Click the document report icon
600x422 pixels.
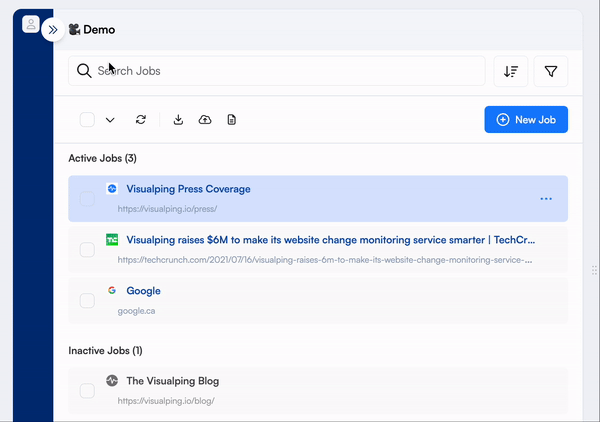[x=232, y=120]
